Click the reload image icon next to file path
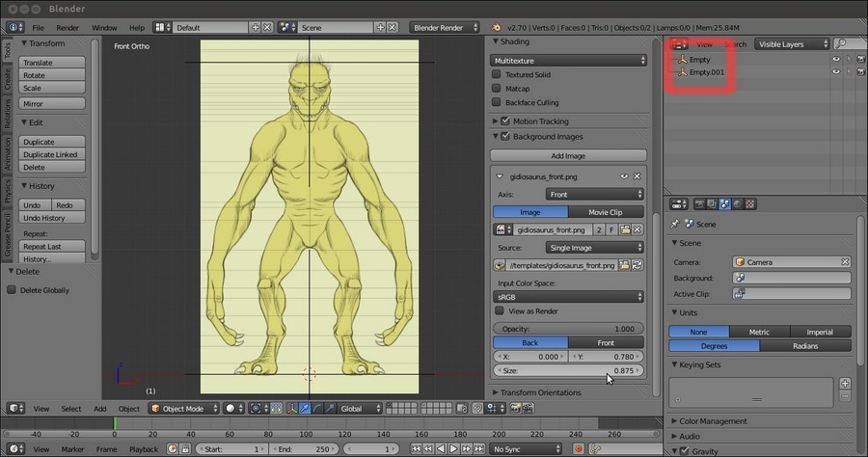 click(x=637, y=265)
